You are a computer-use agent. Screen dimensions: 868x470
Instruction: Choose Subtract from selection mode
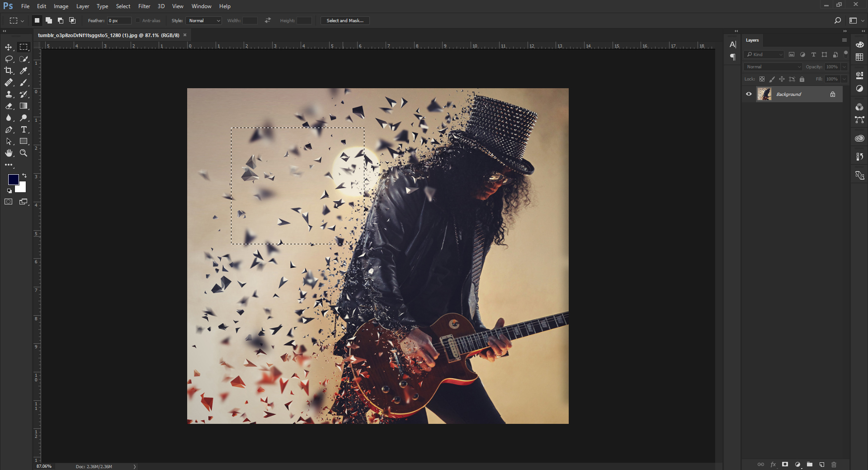tap(61, 20)
